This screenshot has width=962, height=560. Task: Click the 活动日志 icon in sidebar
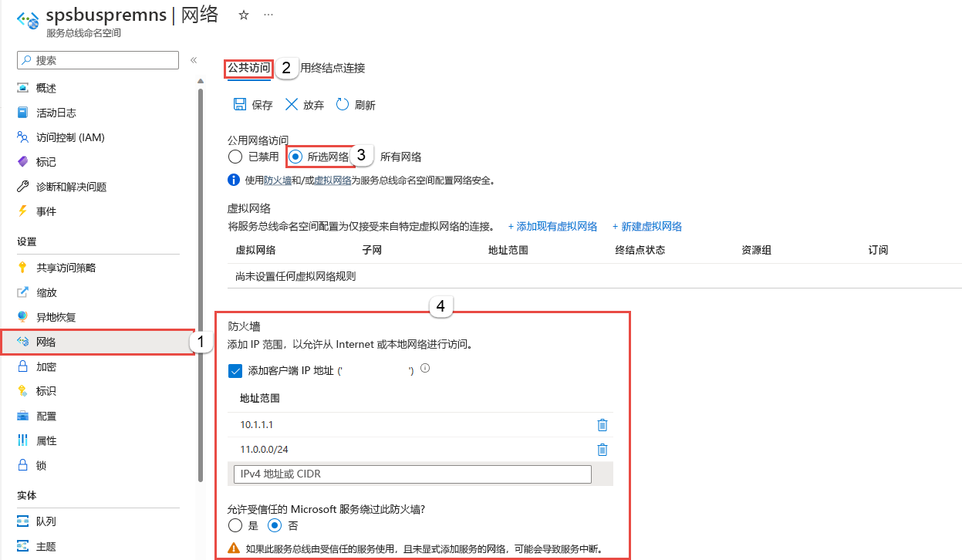coord(22,113)
